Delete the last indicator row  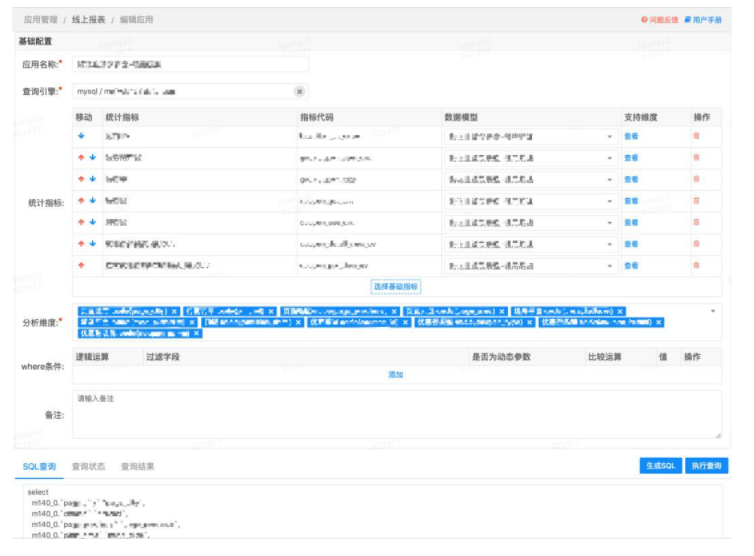[x=696, y=265]
